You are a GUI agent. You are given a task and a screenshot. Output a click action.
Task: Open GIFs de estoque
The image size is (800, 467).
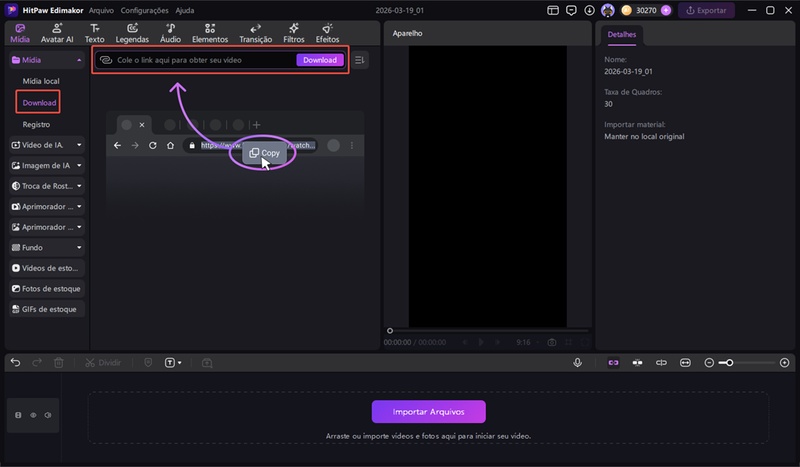pyautogui.click(x=46, y=309)
